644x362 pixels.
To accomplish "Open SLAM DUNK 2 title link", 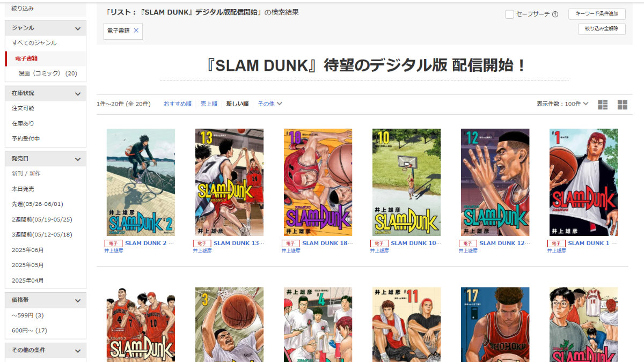I will (149, 243).
